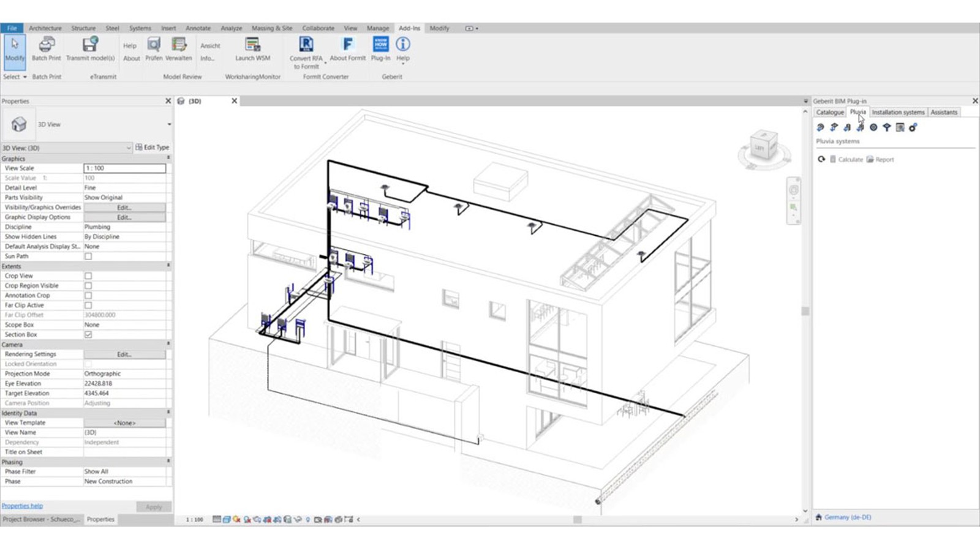Open Pluvia settings gear icon
980x551 pixels.
point(913,127)
